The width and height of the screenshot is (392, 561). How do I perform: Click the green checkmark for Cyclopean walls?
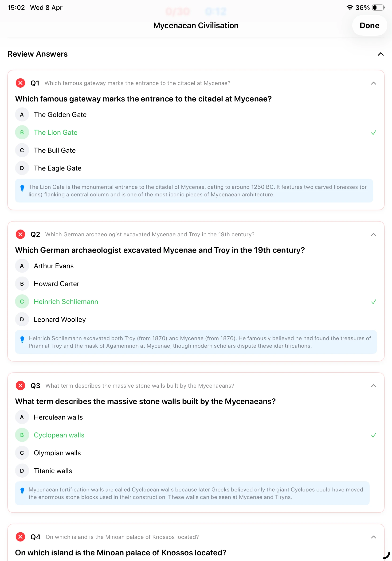click(373, 435)
